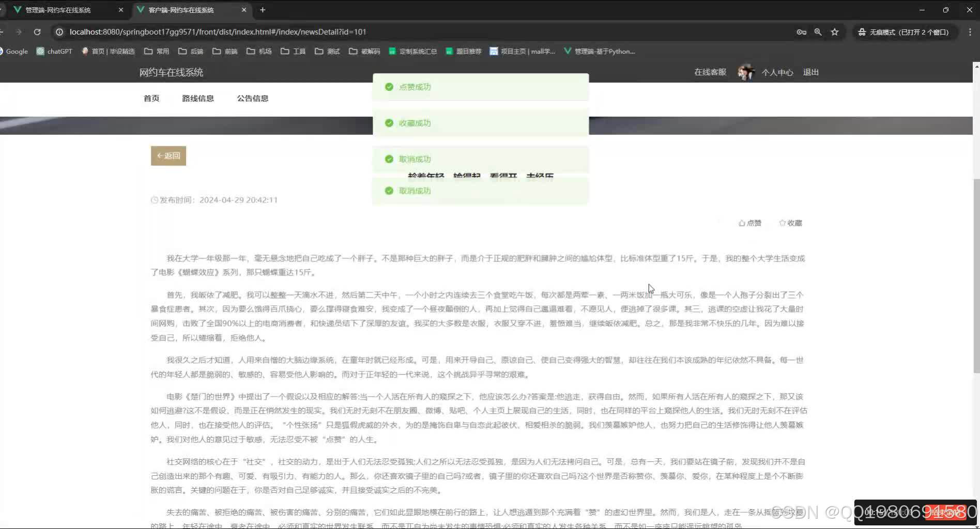Expand the 测试 bookmarks folder

(x=327, y=51)
